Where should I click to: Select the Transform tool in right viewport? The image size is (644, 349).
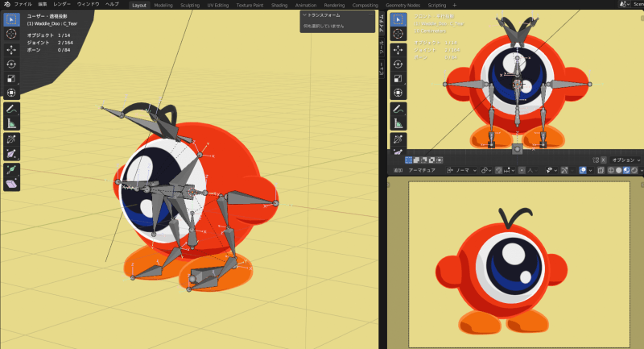point(398,93)
